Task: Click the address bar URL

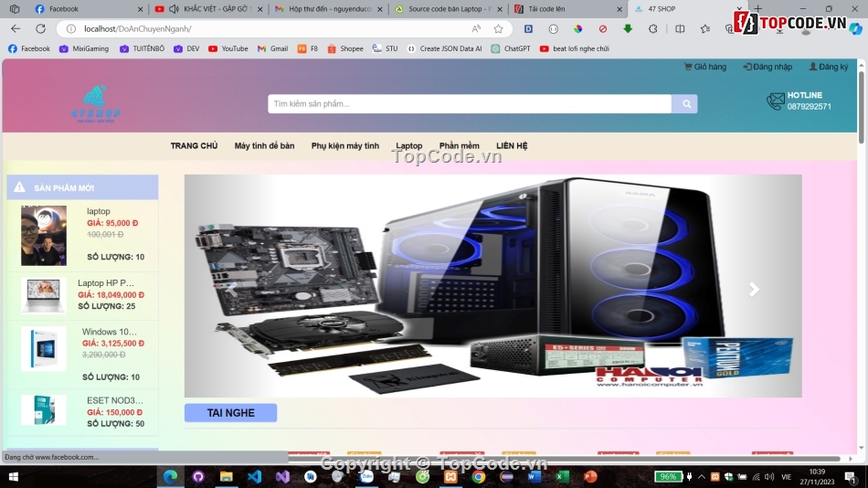Action: [137, 29]
